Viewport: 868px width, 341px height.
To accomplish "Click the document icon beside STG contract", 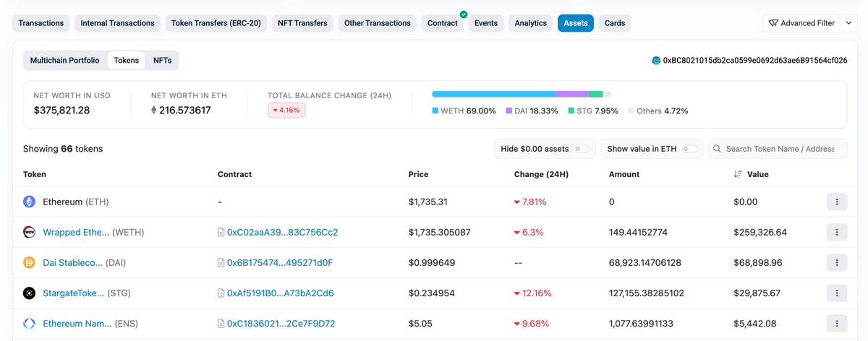I will [x=221, y=293].
